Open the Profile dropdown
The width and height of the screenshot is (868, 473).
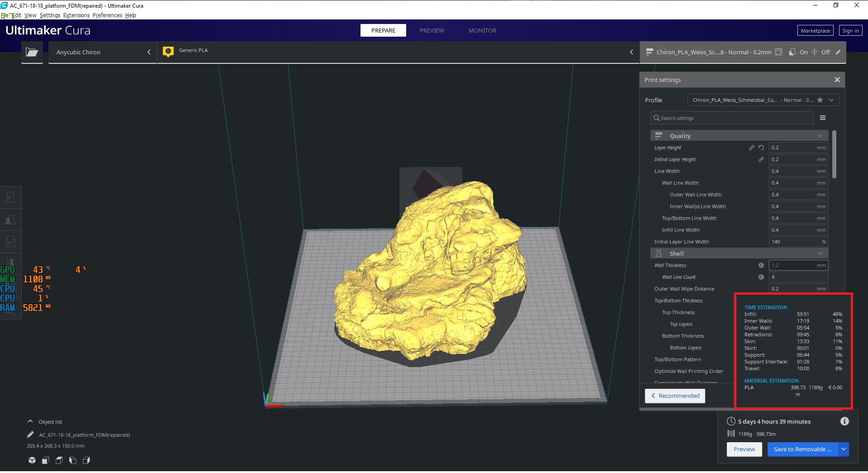[x=763, y=100]
